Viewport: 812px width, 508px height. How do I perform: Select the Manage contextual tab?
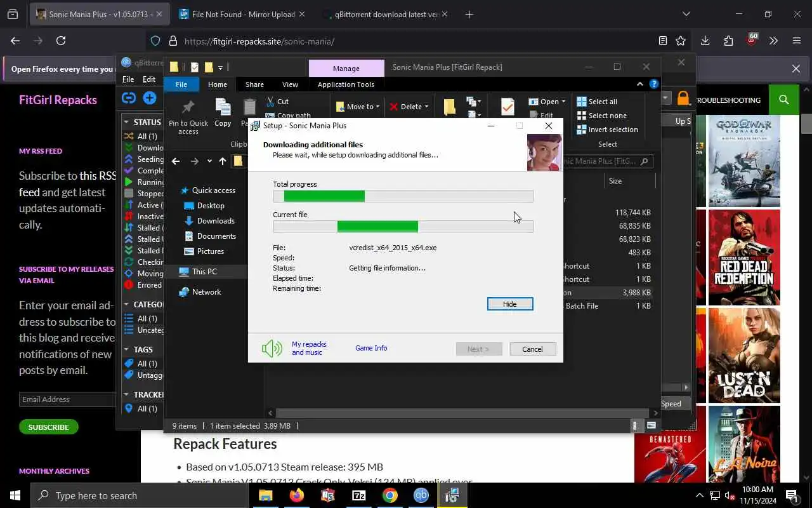click(346, 68)
